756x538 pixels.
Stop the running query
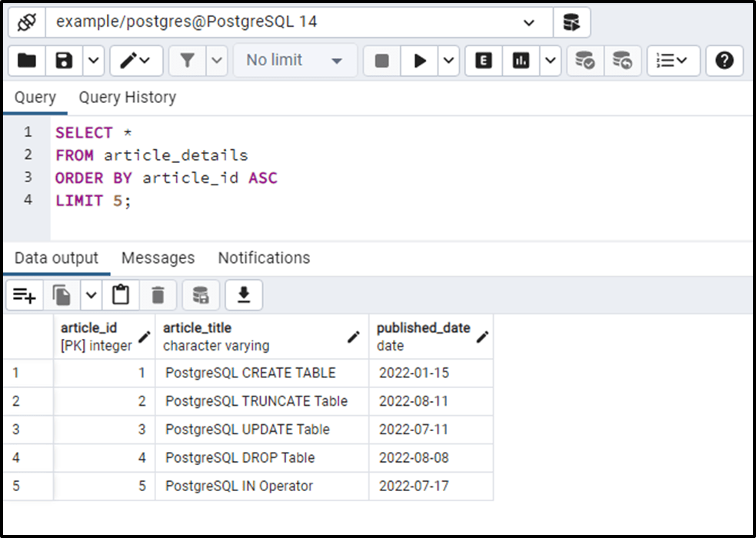(x=381, y=61)
